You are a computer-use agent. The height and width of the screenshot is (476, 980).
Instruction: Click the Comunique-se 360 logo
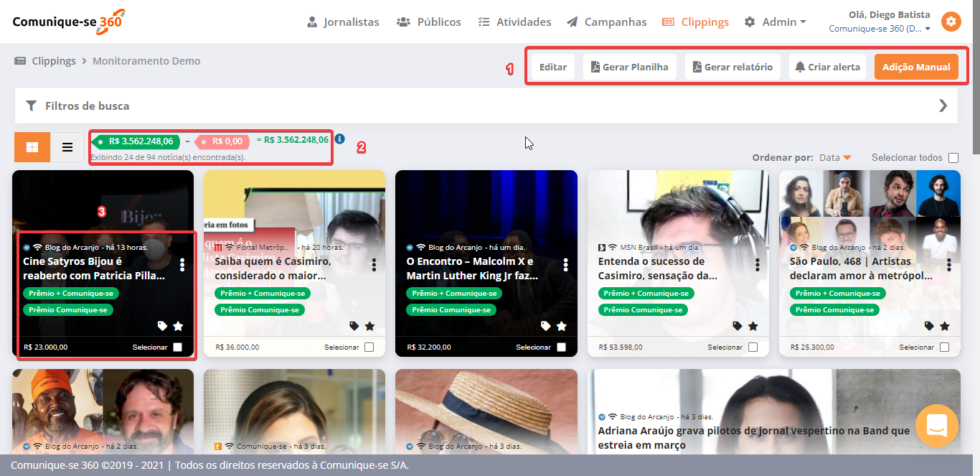[70, 21]
